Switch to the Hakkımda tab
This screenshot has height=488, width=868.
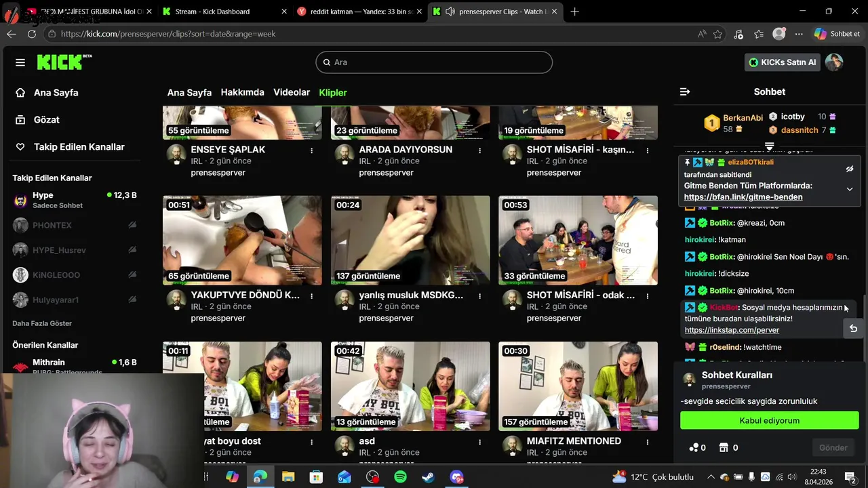tap(242, 92)
